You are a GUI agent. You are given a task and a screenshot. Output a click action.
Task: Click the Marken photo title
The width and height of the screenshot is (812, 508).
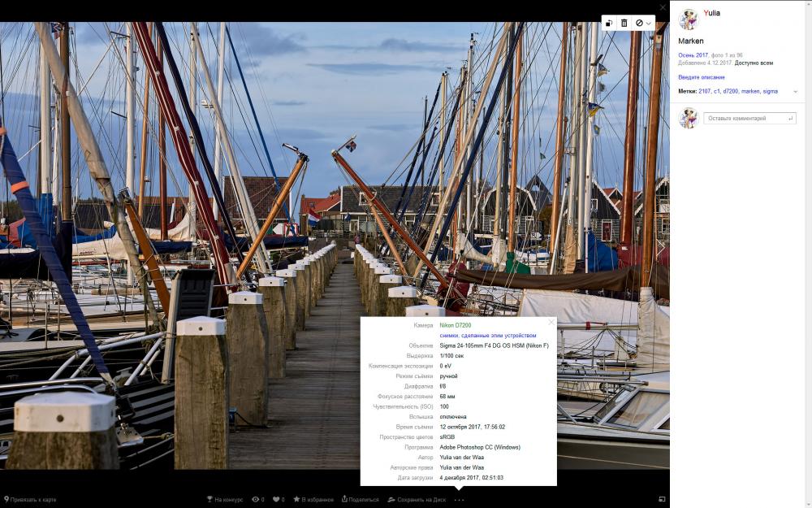pyautogui.click(x=691, y=41)
